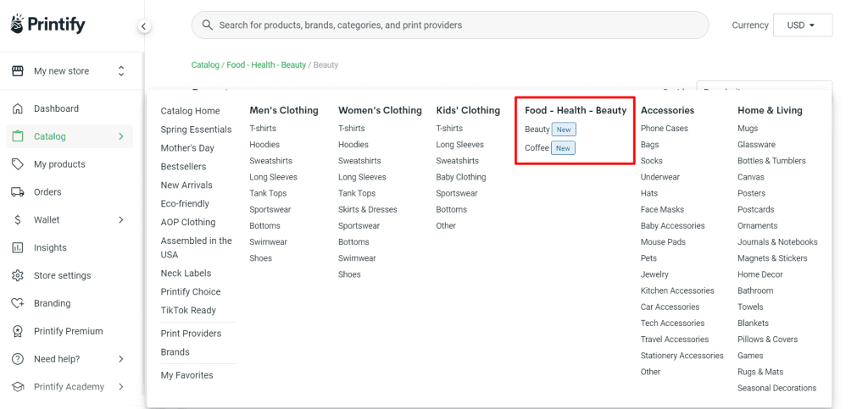Select Face Masks under Accessories
The image size is (868, 409).
[x=662, y=209]
